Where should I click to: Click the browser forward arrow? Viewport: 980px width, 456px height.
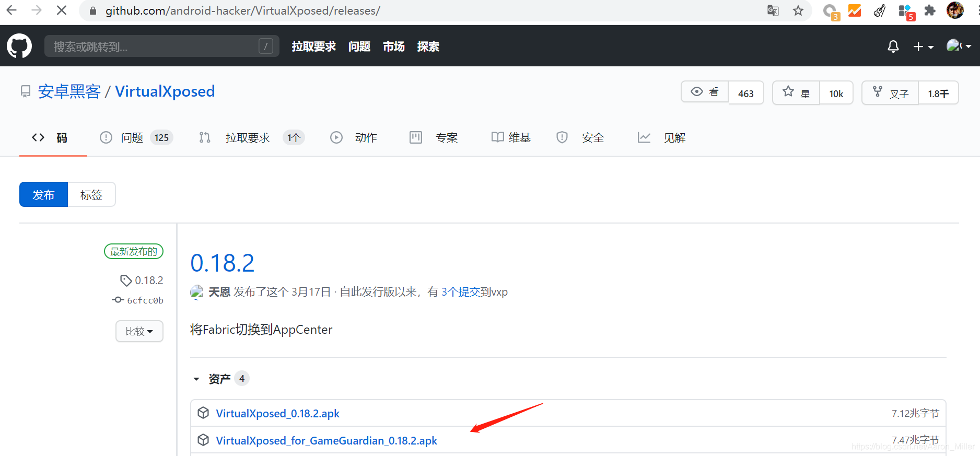37,10
